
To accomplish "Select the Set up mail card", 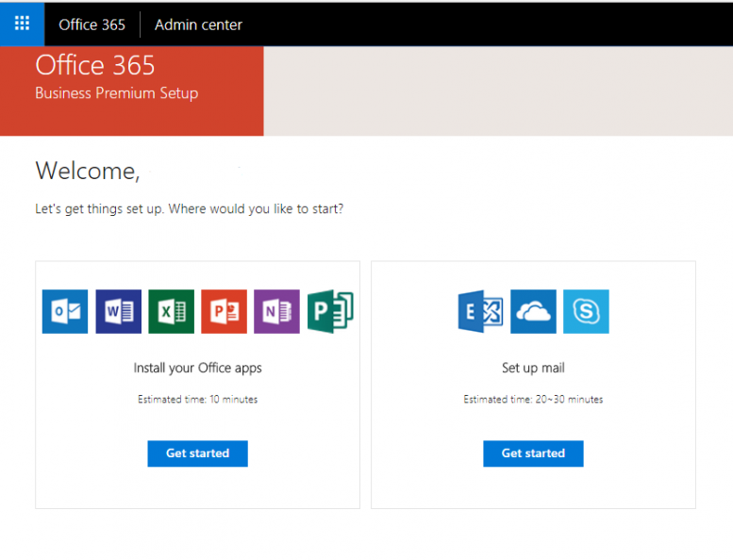I will click(533, 385).
